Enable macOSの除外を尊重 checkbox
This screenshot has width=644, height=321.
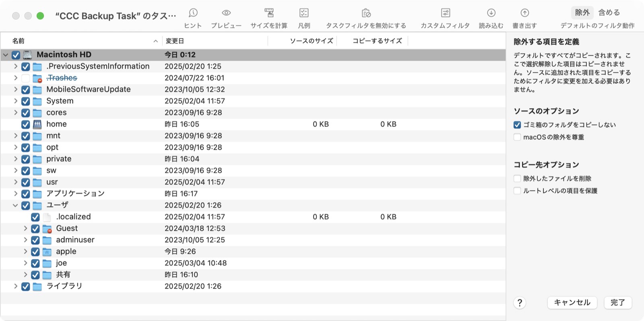pyautogui.click(x=517, y=137)
